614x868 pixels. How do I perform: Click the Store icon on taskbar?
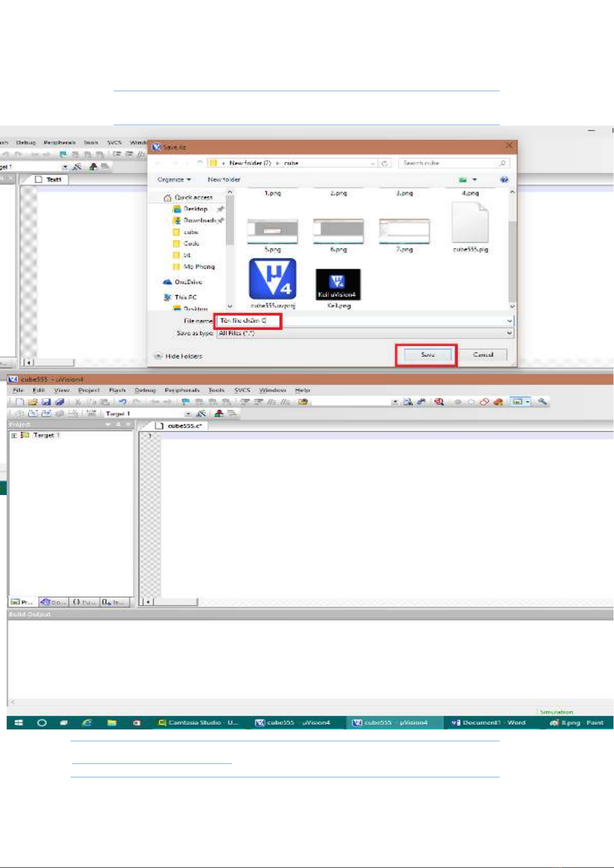point(137,723)
